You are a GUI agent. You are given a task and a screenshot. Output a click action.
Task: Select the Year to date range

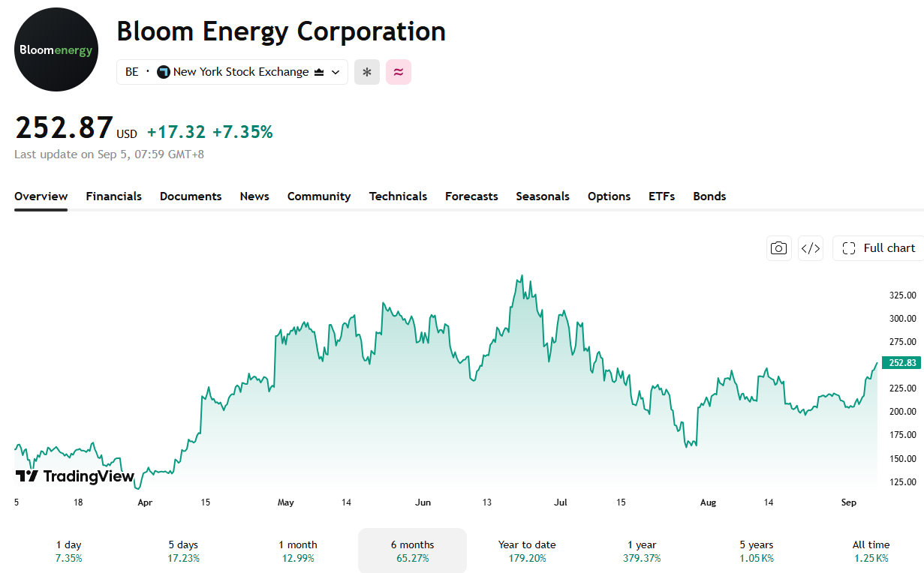coord(527,551)
